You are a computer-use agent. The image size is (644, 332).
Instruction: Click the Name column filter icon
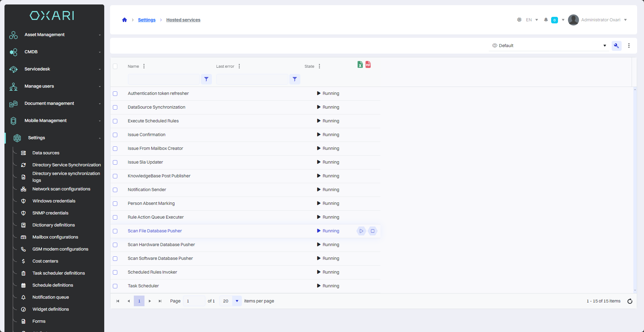[x=206, y=79]
